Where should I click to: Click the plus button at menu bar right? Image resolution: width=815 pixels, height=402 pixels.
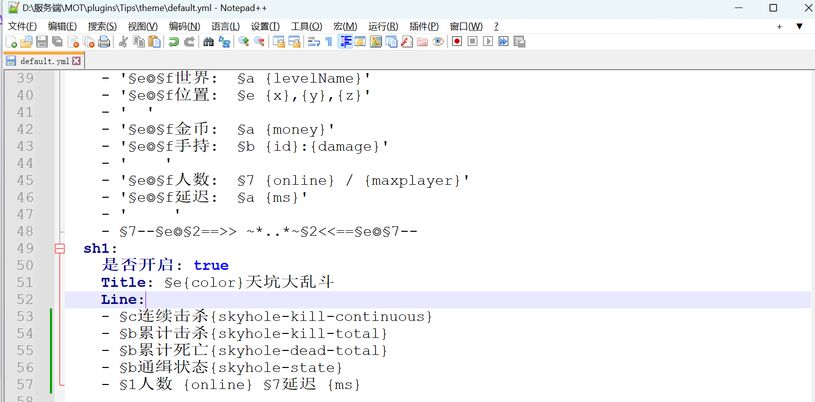(x=779, y=26)
